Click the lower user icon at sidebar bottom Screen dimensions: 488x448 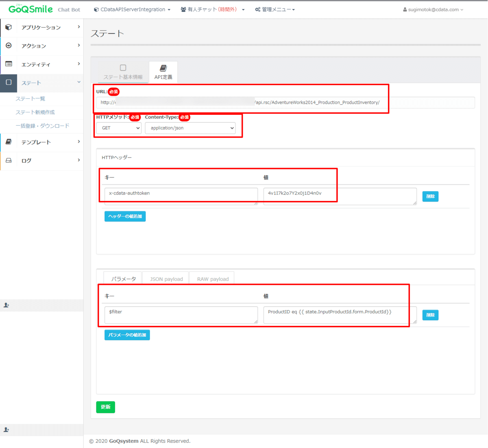click(x=7, y=430)
